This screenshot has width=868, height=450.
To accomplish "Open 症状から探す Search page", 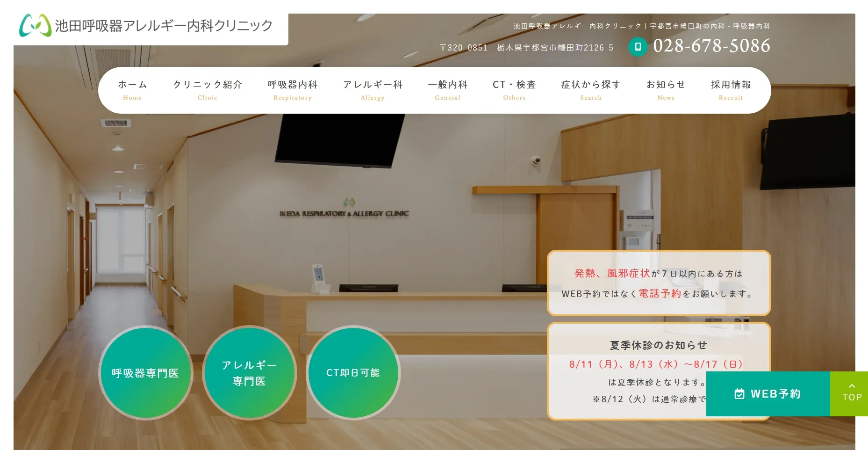I will (x=590, y=90).
